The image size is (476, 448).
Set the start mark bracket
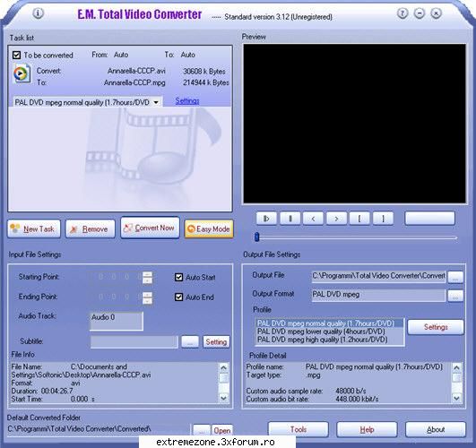click(x=359, y=219)
